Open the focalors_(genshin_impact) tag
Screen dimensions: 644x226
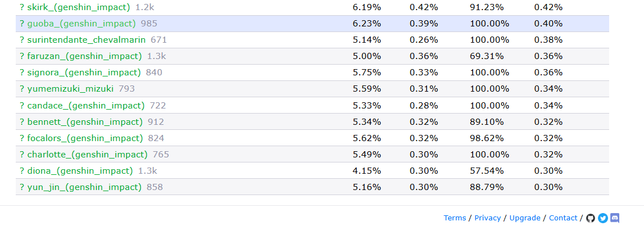point(85,138)
